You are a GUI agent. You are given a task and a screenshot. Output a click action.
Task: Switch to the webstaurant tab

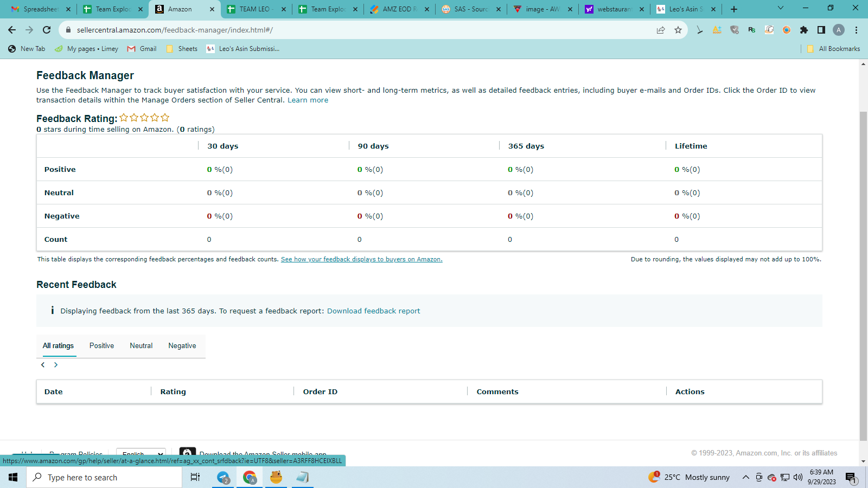coord(614,9)
